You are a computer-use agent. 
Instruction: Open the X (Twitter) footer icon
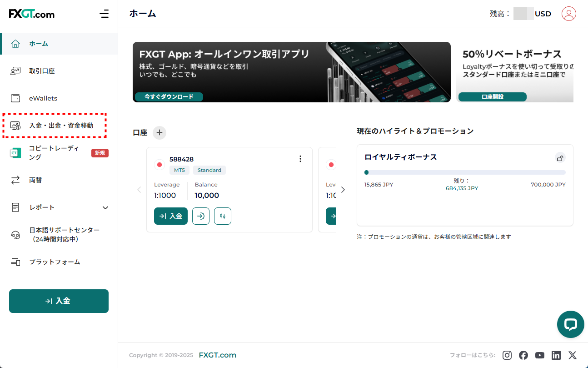[x=573, y=355]
